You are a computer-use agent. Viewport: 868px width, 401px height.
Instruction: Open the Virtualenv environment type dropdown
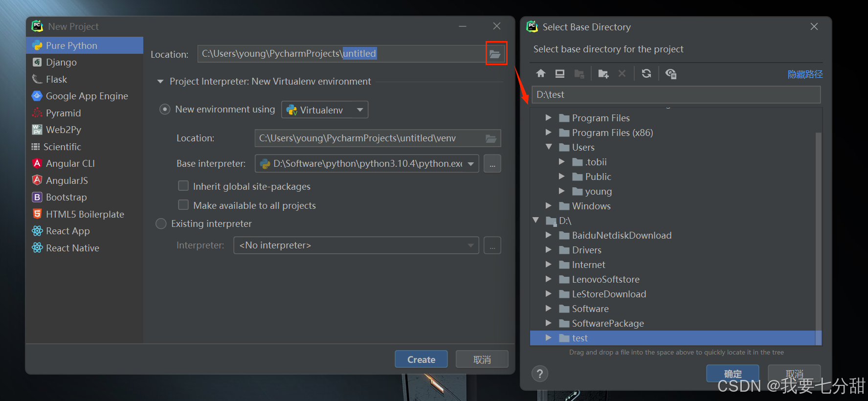pyautogui.click(x=325, y=110)
